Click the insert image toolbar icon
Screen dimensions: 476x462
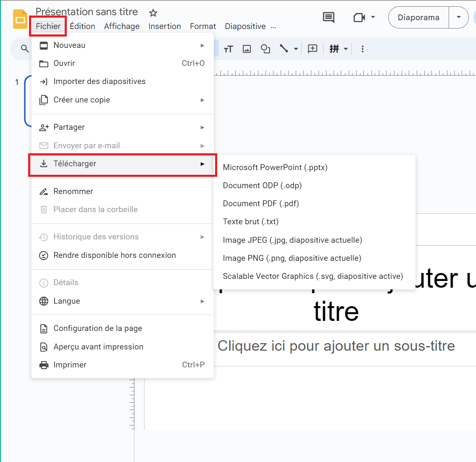[x=247, y=49]
